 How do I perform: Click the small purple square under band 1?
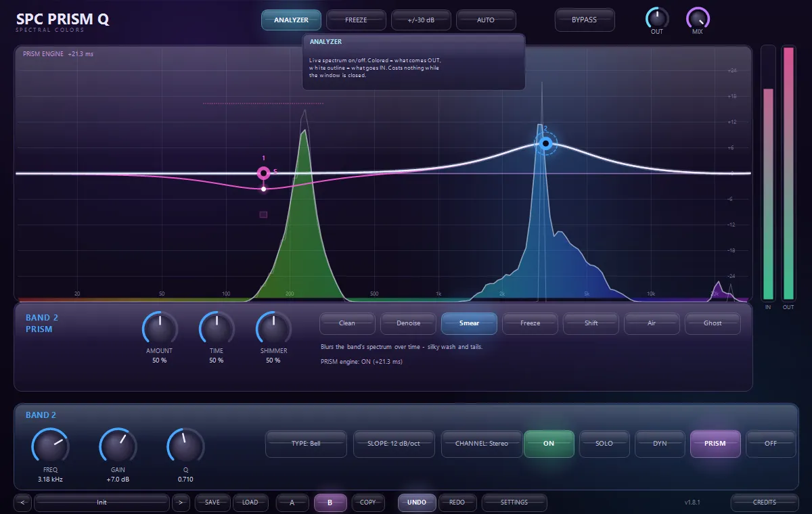[263, 214]
